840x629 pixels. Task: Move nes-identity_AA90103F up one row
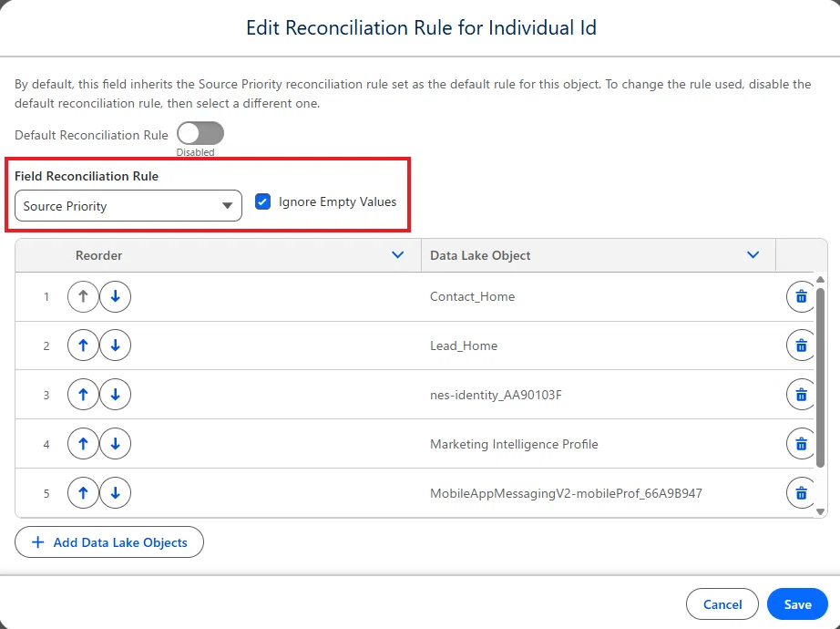(83, 395)
